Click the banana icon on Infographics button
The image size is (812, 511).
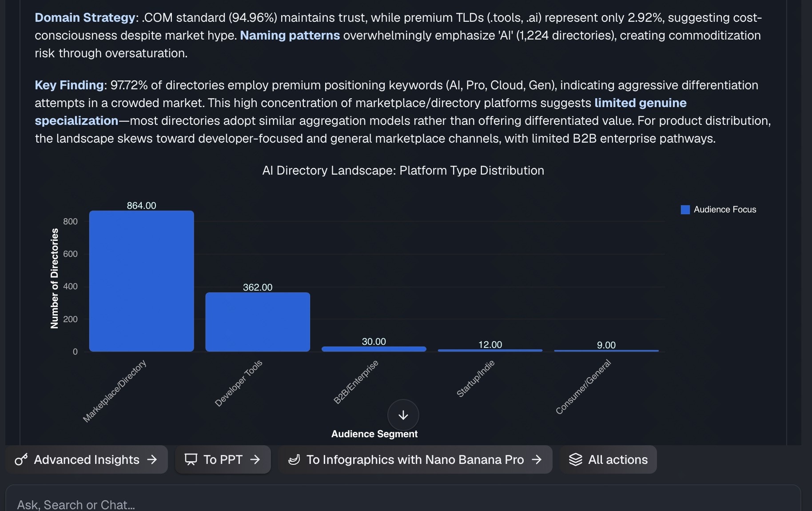294,459
